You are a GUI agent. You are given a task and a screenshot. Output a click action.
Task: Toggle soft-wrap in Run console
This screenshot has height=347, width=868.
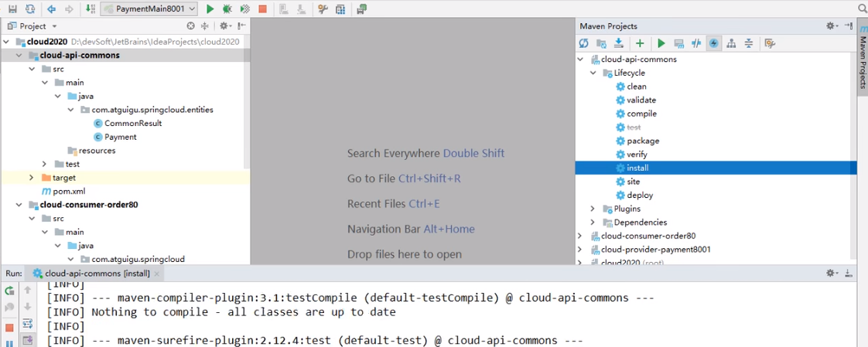click(x=27, y=323)
